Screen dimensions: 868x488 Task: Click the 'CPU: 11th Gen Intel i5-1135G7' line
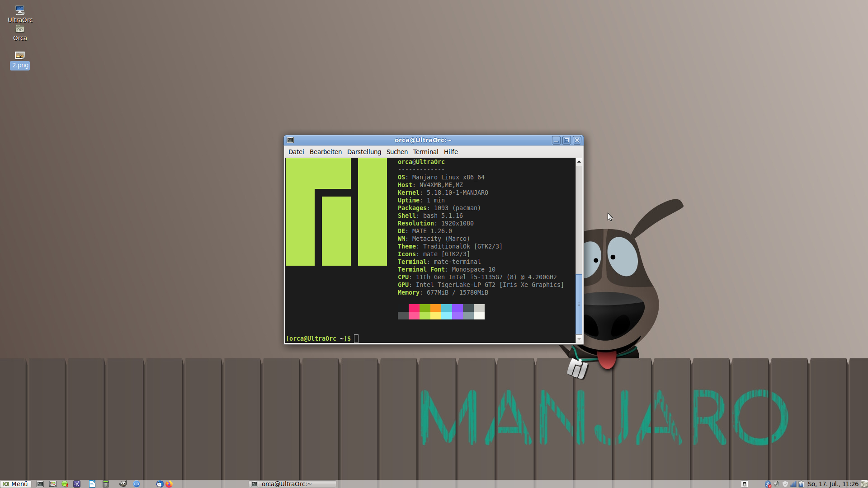(477, 277)
